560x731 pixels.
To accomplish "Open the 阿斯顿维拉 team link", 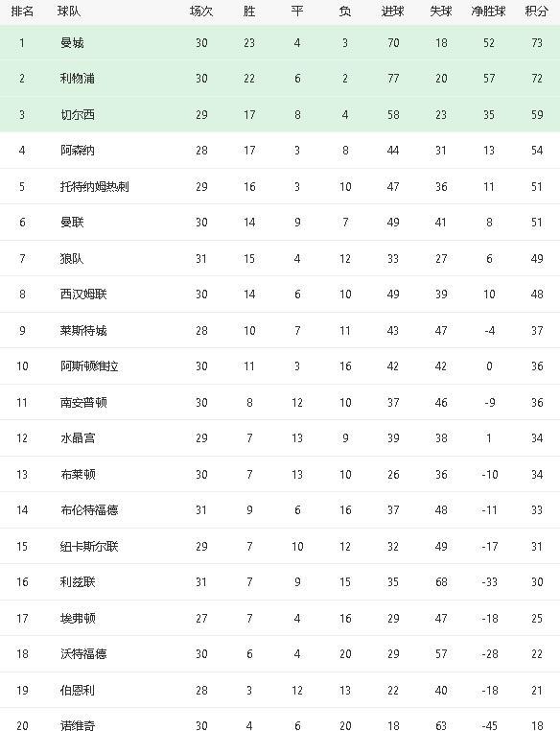I will pos(89,365).
